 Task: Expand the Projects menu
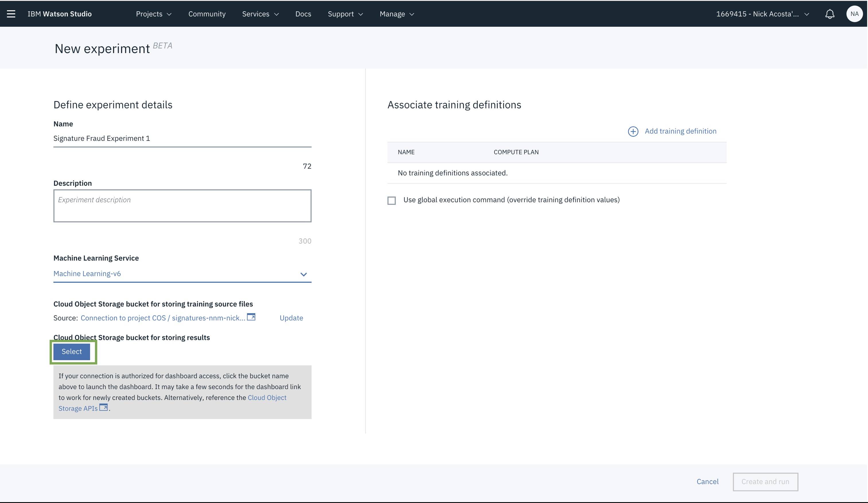coord(154,14)
